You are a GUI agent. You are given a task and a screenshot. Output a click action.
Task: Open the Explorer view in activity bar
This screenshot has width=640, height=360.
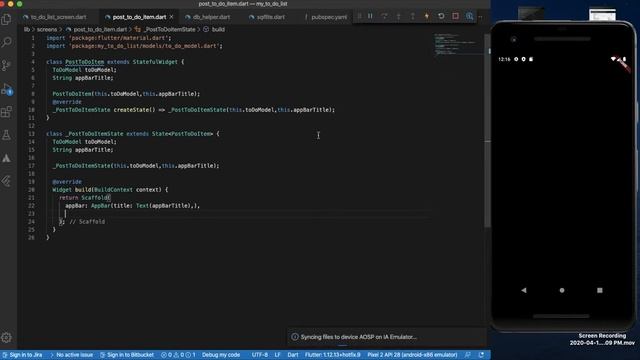[x=7, y=19]
